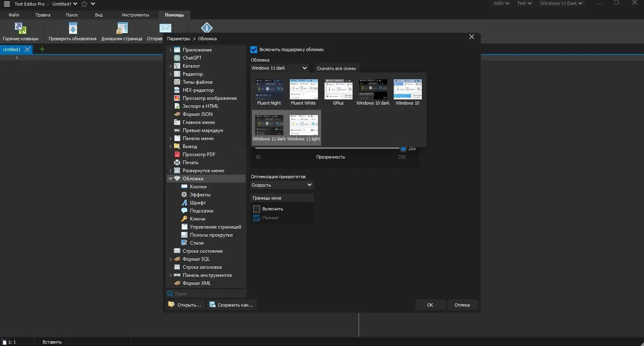The height and width of the screenshot is (346, 644).
Task: Click the Скачать все скины button
Action: click(336, 68)
